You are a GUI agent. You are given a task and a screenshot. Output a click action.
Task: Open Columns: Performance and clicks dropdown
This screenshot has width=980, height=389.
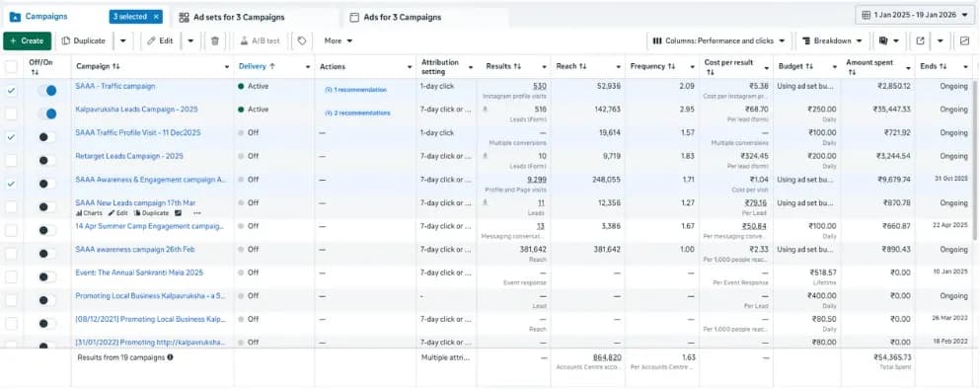coord(718,40)
